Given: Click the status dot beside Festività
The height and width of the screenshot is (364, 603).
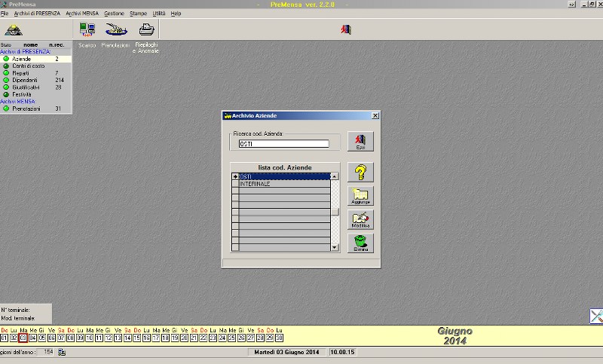Looking at the screenshot, I should pyautogui.click(x=6, y=94).
